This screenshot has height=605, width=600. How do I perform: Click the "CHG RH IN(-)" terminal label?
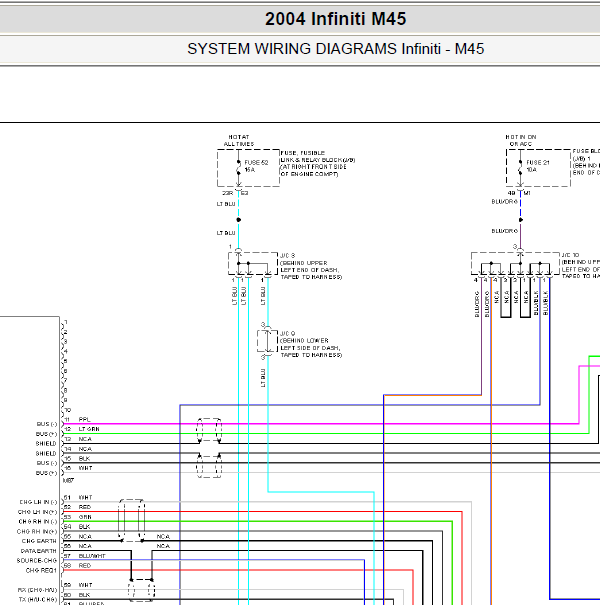38,522
